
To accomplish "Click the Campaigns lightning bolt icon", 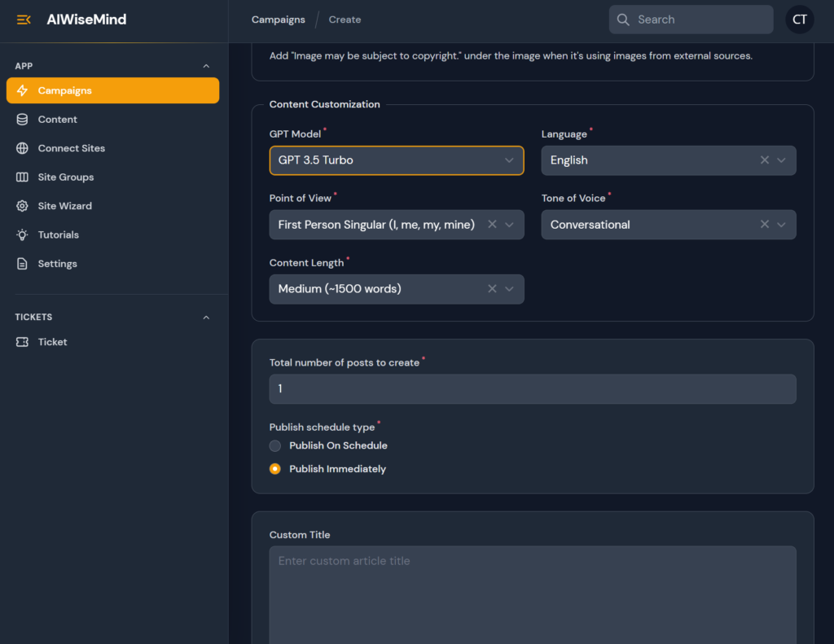I will (23, 90).
